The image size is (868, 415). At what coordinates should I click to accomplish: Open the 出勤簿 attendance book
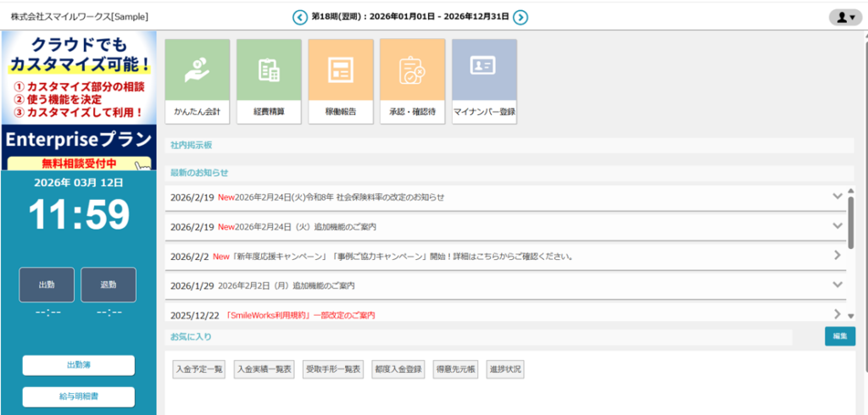(78, 365)
